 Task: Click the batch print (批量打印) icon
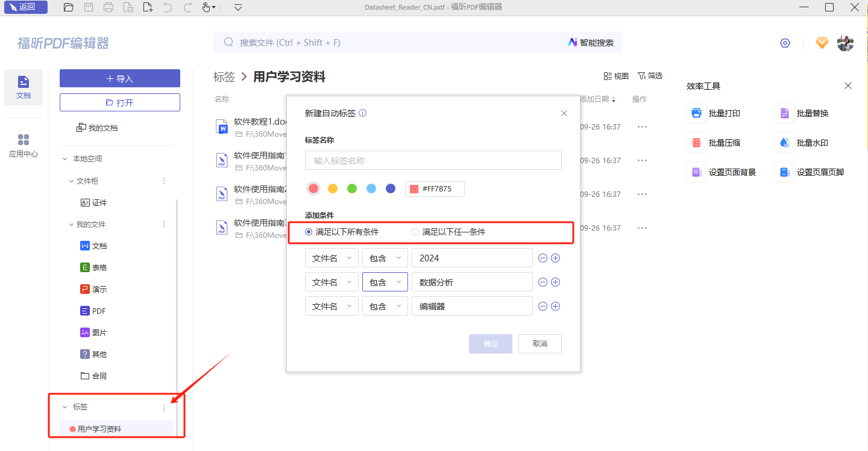point(696,113)
